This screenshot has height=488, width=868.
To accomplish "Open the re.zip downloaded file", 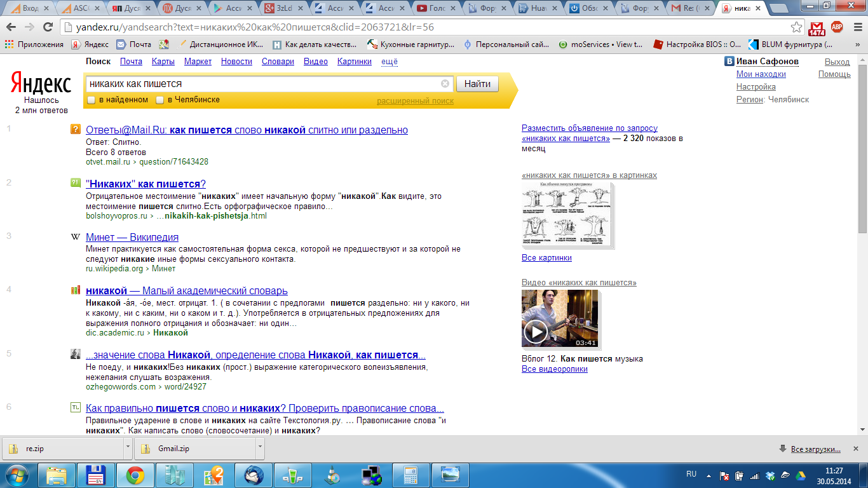I will click(x=62, y=449).
